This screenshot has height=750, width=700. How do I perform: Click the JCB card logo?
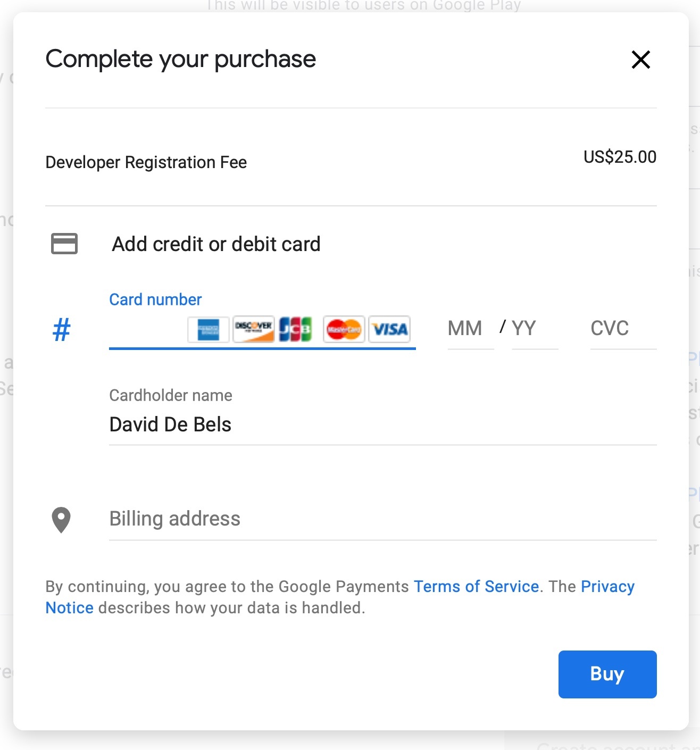(295, 330)
